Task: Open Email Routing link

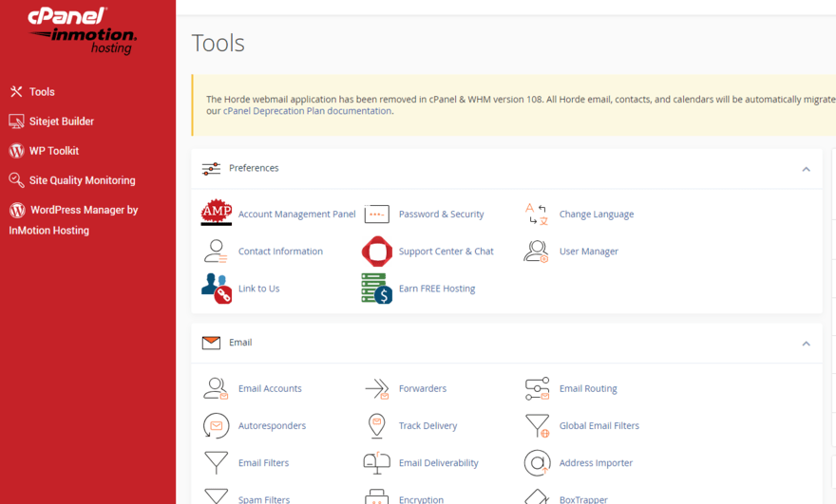Action: coord(588,388)
